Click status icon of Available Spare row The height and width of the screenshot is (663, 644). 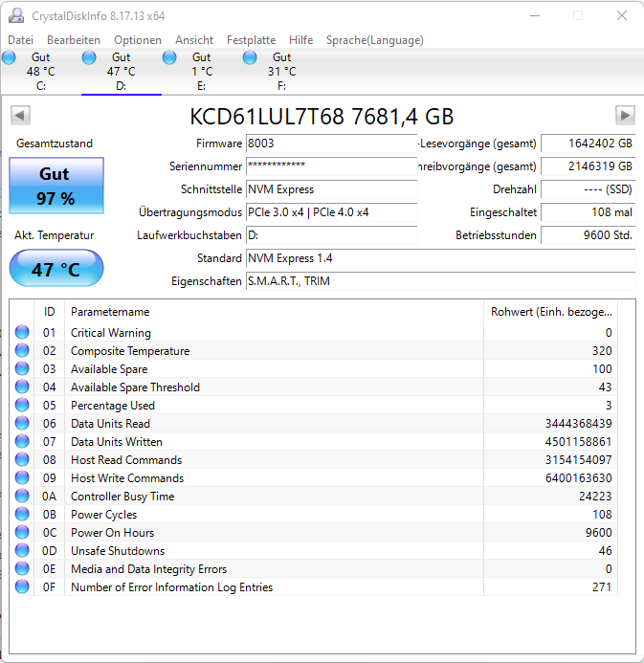pos(22,368)
